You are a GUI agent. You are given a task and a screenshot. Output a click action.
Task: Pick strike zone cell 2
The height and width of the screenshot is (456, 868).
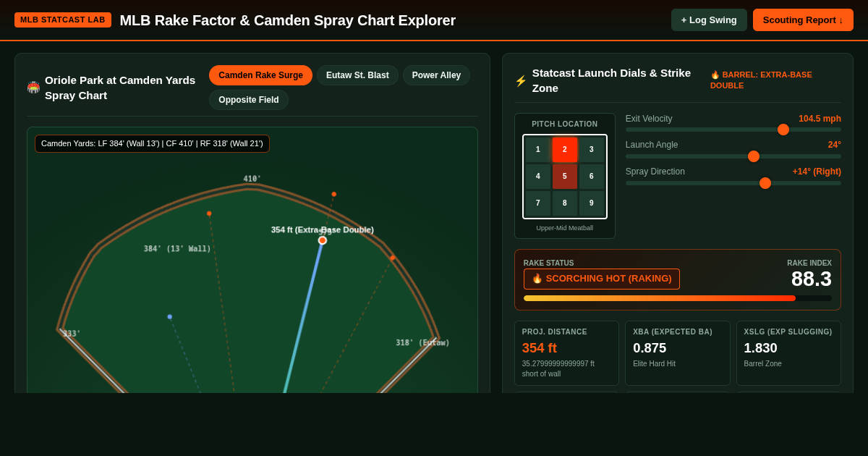565,150
